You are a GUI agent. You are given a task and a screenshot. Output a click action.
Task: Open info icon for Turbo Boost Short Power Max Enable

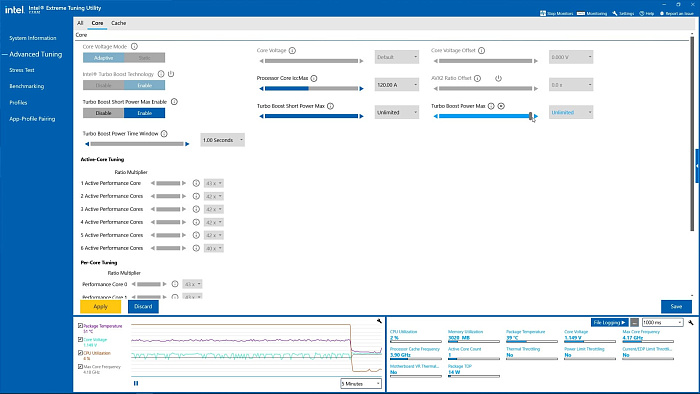175,102
